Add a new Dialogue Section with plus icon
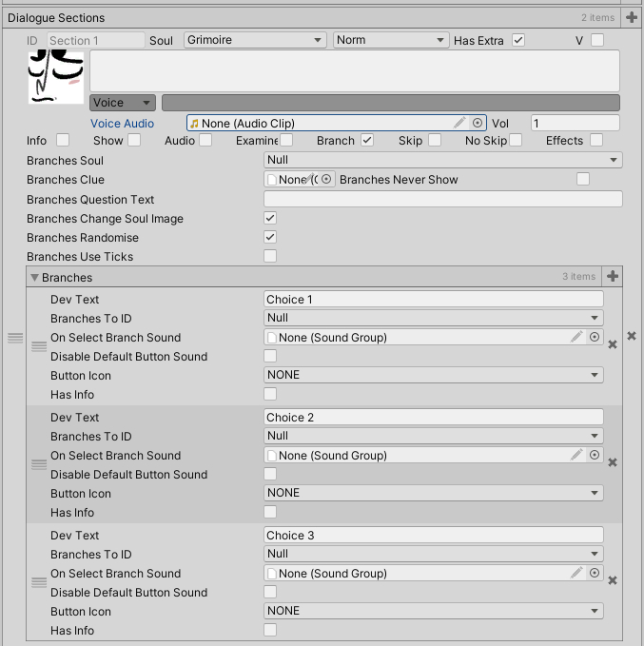644x646 pixels. [632, 17]
